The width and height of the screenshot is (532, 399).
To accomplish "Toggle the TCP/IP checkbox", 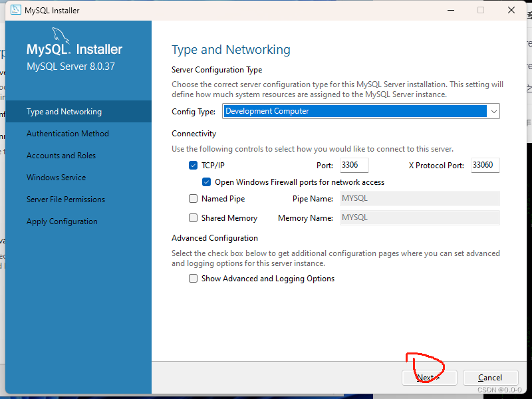I will click(x=193, y=165).
